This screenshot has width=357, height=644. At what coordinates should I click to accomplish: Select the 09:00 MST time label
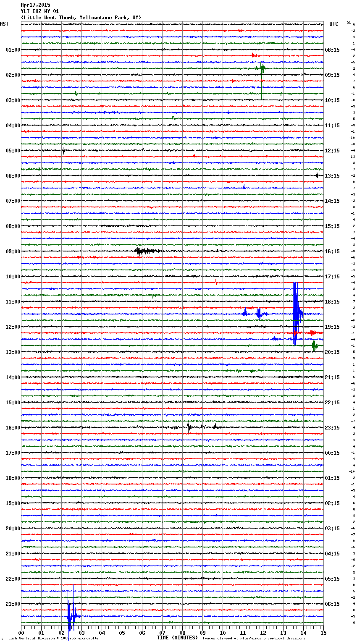pos(13,251)
